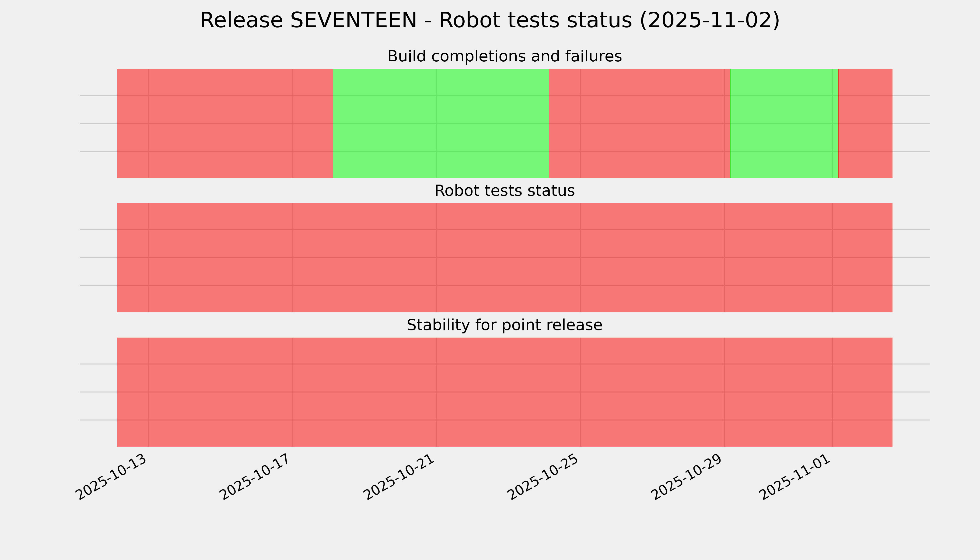Click the red block between the two green blocks

point(639,123)
